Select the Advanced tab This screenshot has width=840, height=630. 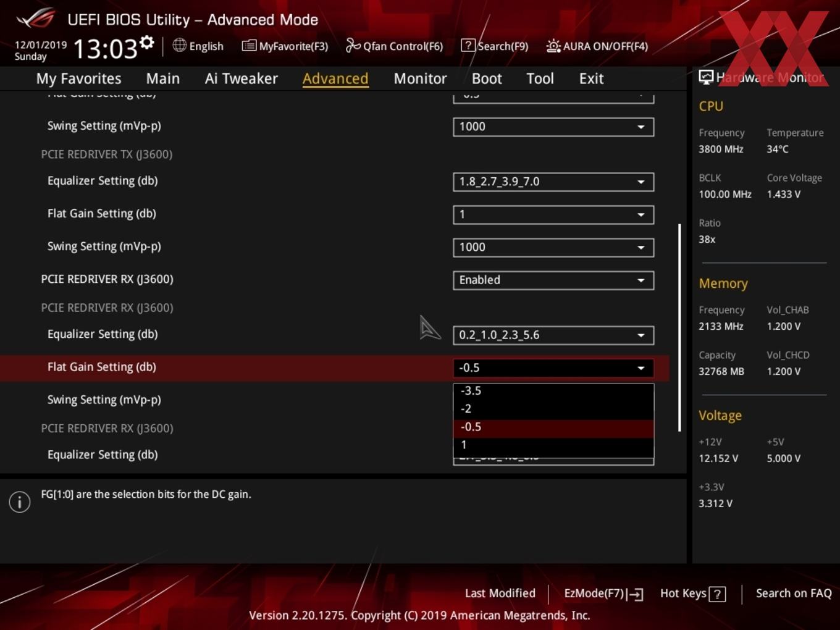335,78
